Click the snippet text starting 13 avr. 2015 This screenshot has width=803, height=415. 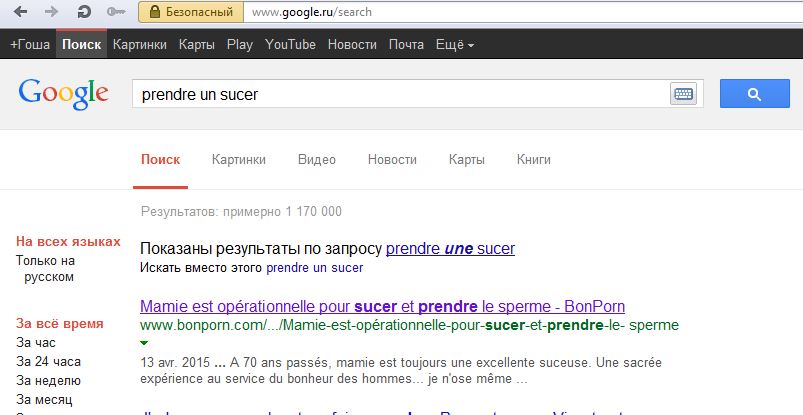(x=401, y=370)
